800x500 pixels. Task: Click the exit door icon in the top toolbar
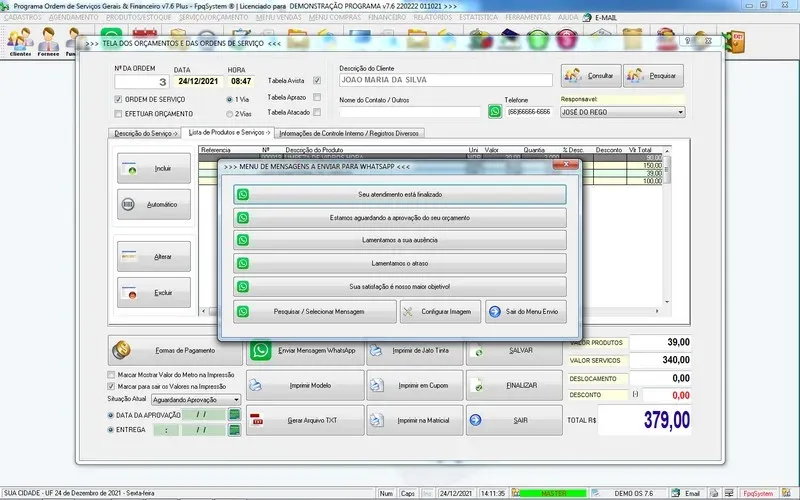[x=738, y=40]
